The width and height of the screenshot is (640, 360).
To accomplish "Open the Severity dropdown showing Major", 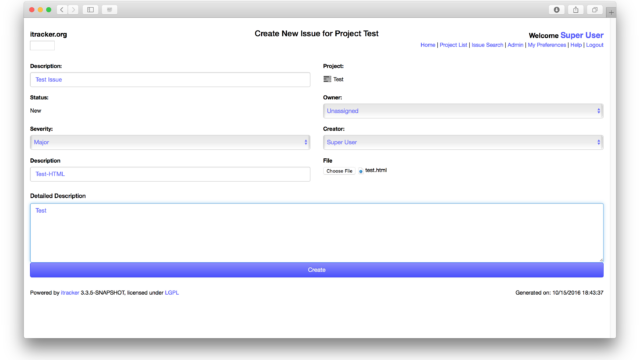I will [170, 142].
